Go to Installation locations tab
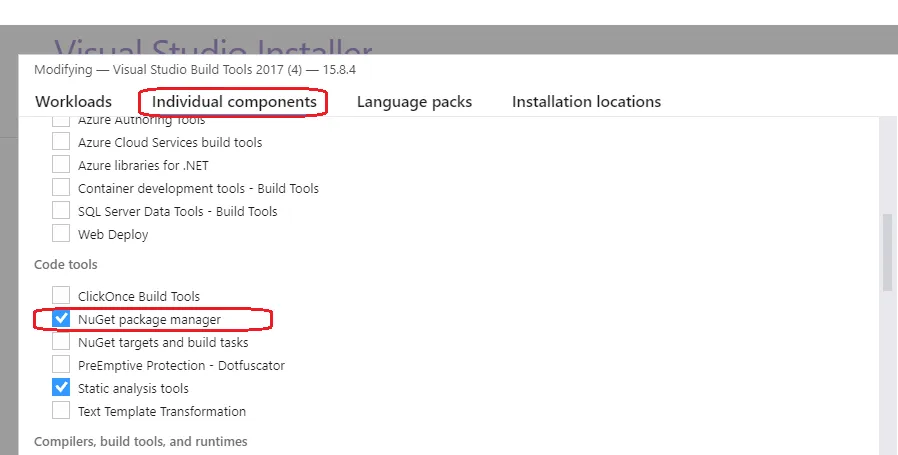This screenshot has height=455, width=898. [586, 102]
